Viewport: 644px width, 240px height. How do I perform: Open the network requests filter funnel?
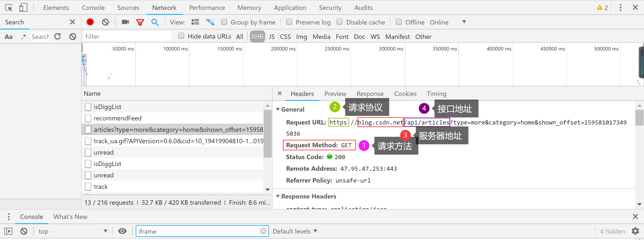tap(140, 22)
